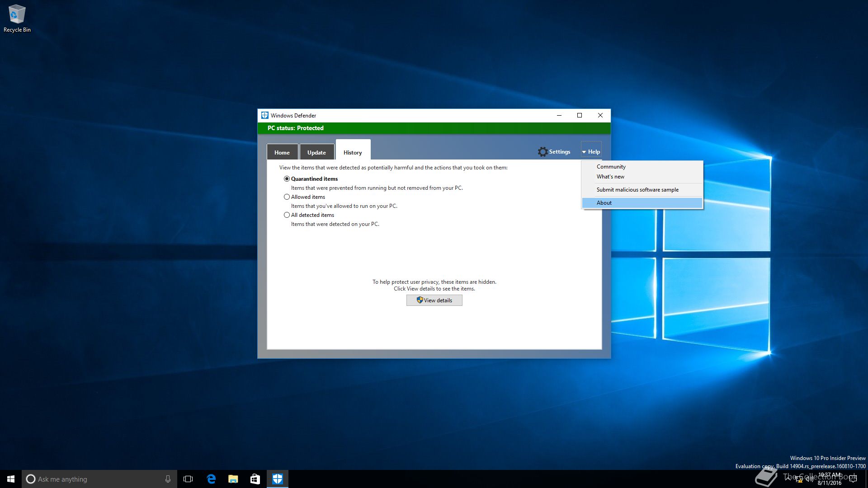Image resolution: width=868 pixels, height=488 pixels.
Task: Maximize the Windows Defender window
Action: pyautogui.click(x=580, y=115)
